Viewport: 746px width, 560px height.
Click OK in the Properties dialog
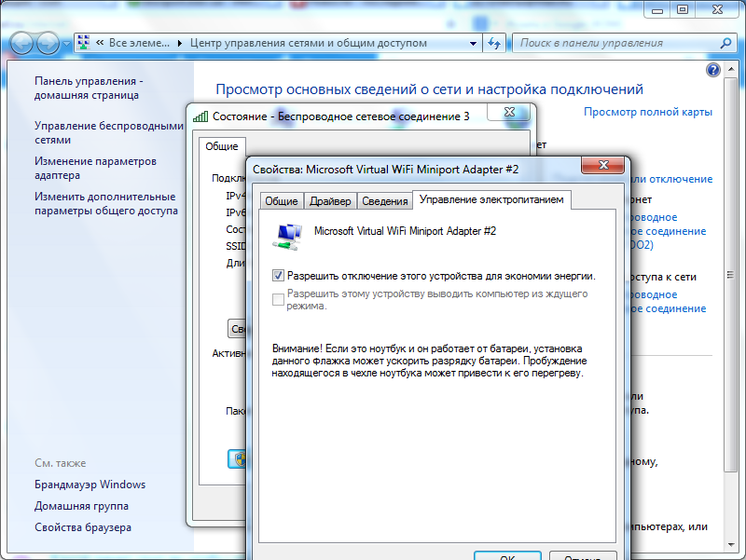507,556
